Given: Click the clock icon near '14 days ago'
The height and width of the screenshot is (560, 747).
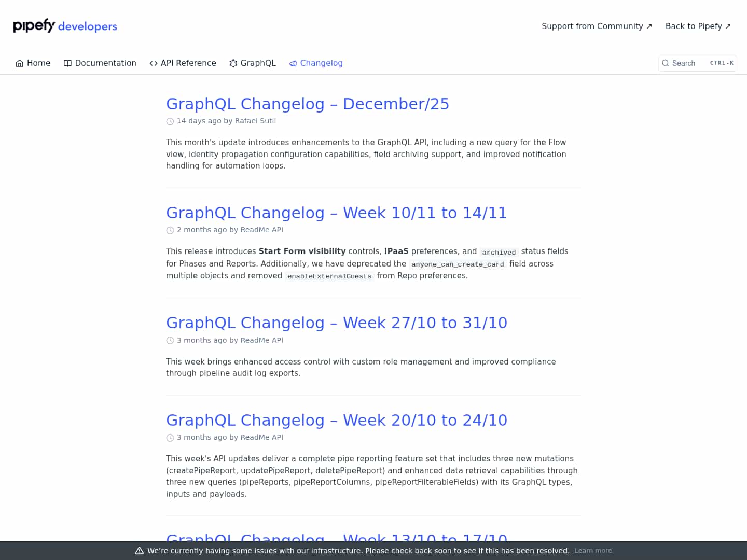Looking at the screenshot, I should (x=170, y=121).
